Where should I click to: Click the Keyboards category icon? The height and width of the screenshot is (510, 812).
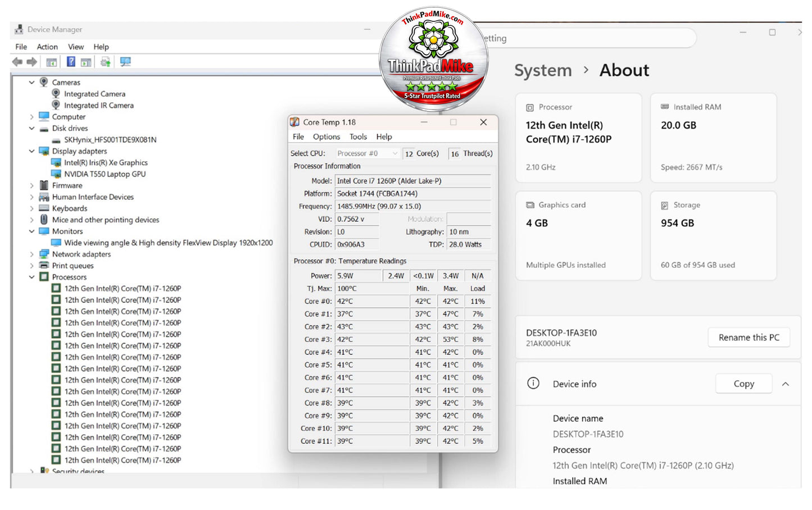point(44,208)
